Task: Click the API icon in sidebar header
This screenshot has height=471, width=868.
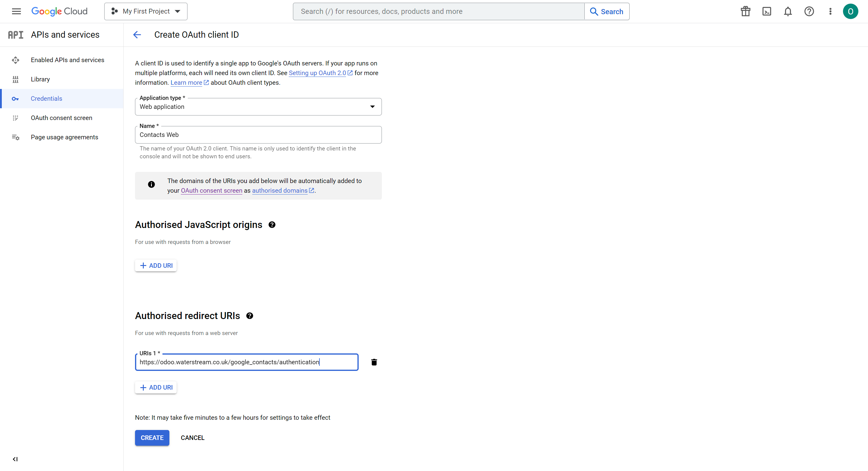Action: click(15, 35)
